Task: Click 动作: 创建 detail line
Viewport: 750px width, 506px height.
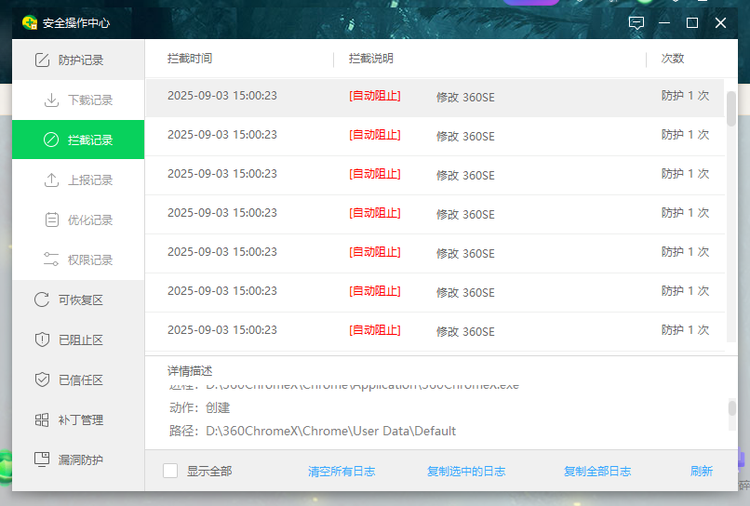Action: [199, 408]
